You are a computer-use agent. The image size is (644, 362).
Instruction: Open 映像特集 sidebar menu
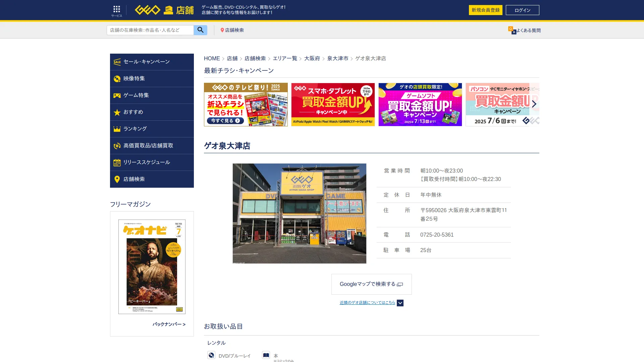[152, 78]
